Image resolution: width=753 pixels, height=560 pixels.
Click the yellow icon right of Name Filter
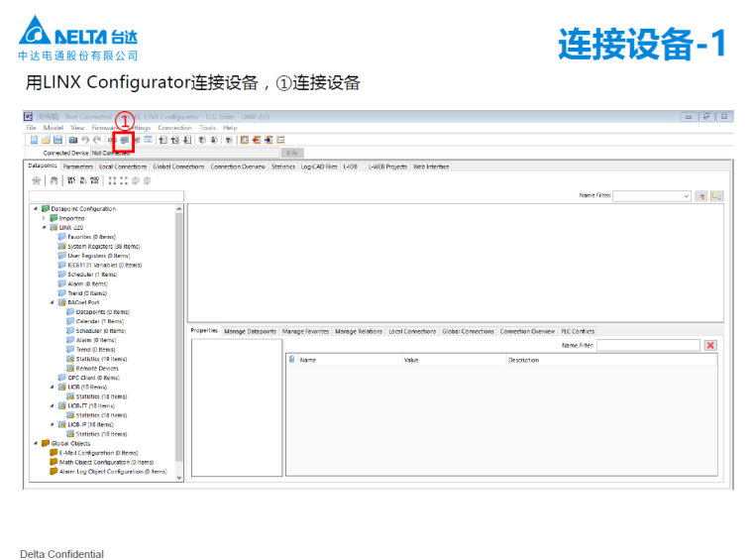pos(716,196)
